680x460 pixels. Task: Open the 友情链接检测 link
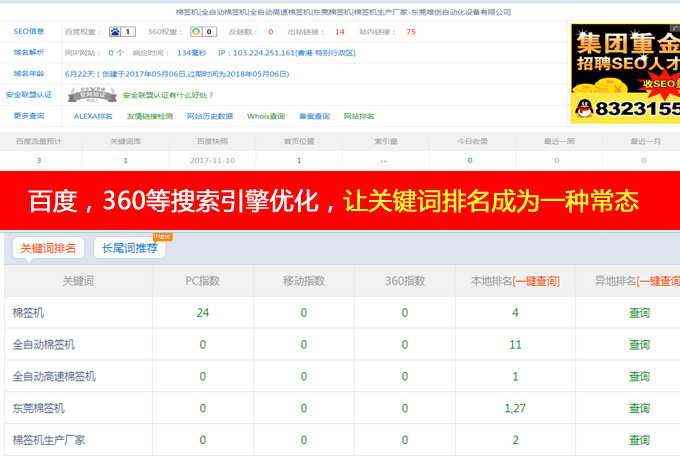tap(151, 116)
